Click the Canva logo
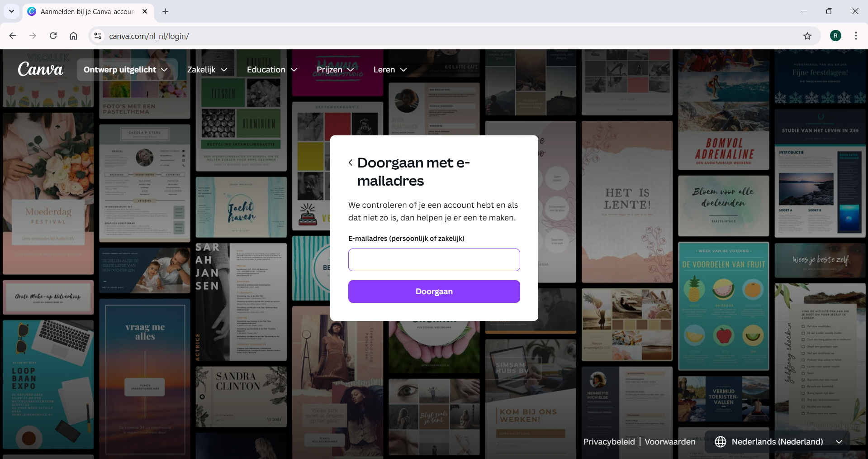The height and width of the screenshot is (459, 868). [x=40, y=69]
